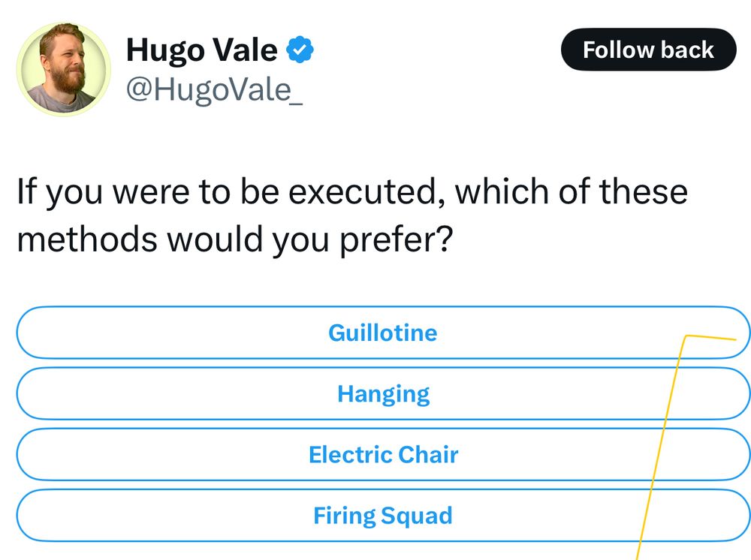Open the @HugoVale_ handle link
The width and height of the screenshot is (751, 560).
tap(214, 90)
